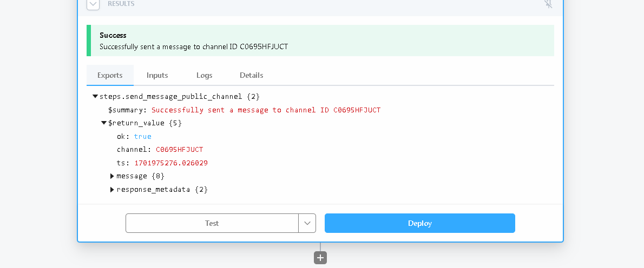Select ts value 1701975276.026029
The image size is (644, 268).
click(171, 163)
